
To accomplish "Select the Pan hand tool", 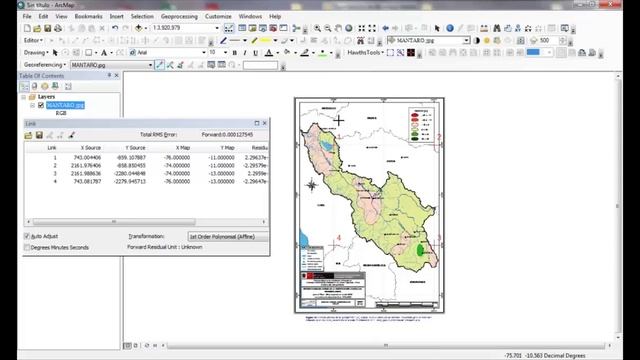I will coord(338,28).
